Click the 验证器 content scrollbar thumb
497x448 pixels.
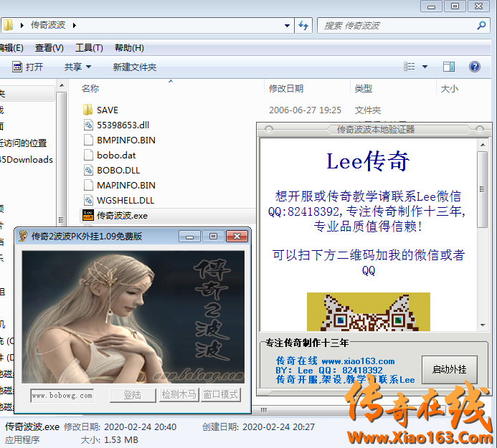coord(483,189)
